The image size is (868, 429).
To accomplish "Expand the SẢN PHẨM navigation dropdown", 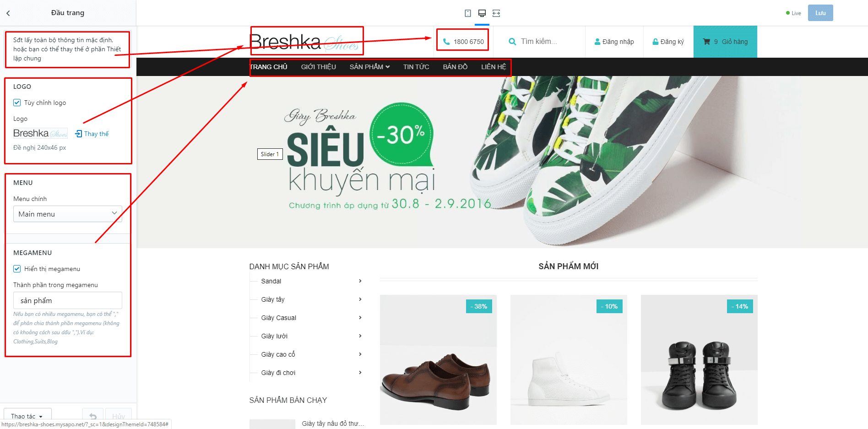I will point(369,67).
